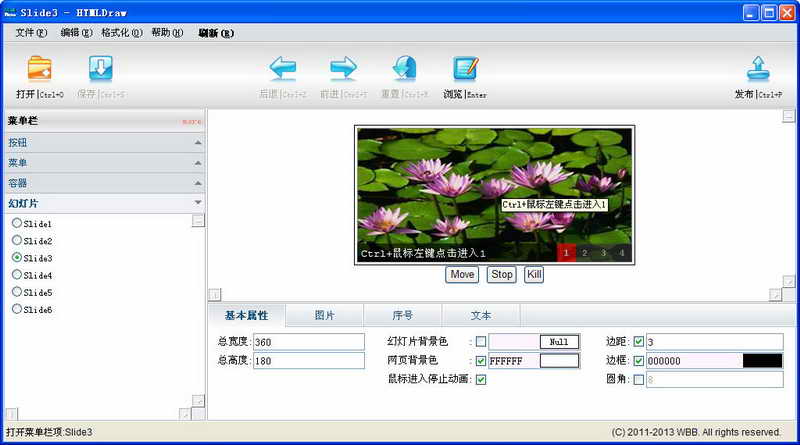This screenshot has width=800, height=445.
Task: Click the 打开 (Open) folder icon
Action: coord(40,69)
